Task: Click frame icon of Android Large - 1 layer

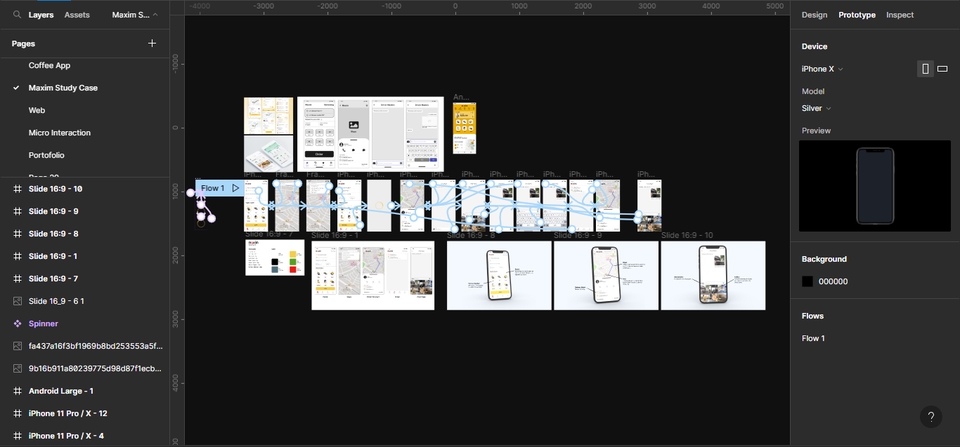Action: coord(17,391)
